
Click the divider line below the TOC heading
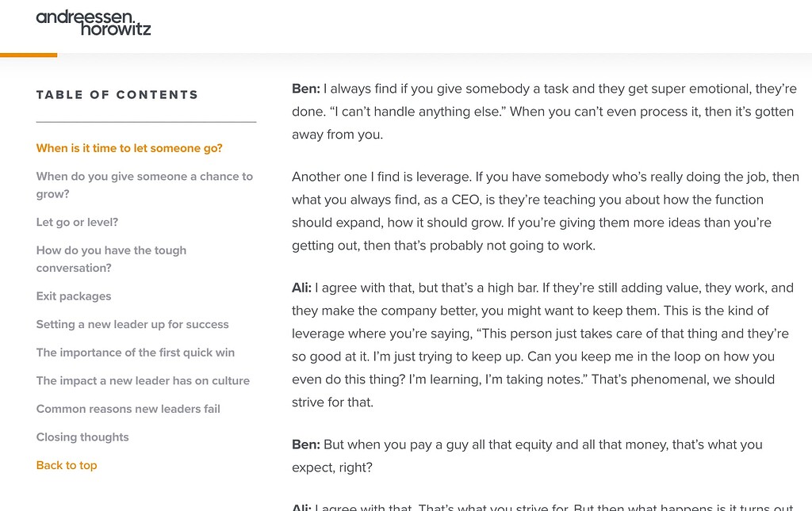point(146,120)
